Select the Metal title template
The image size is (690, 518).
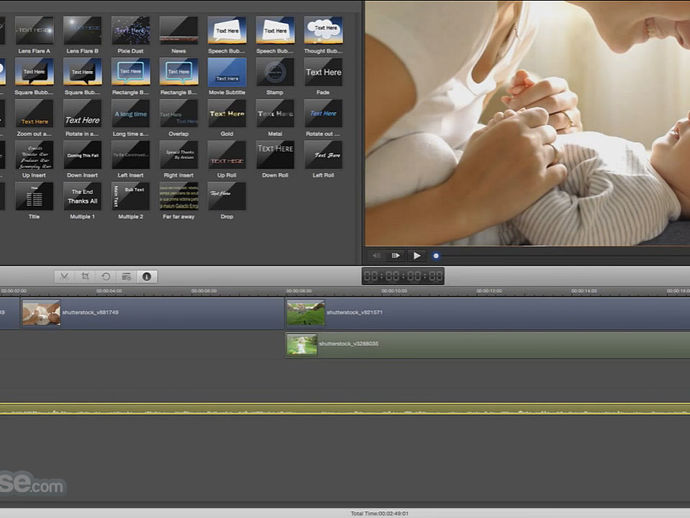275,118
